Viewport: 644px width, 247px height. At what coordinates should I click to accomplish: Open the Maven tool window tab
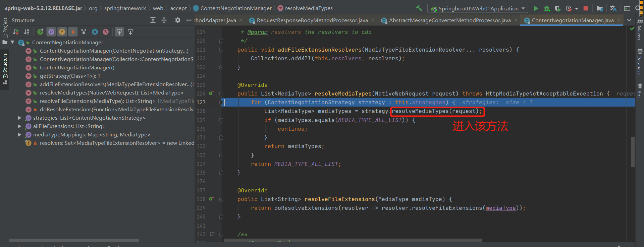click(640, 29)
